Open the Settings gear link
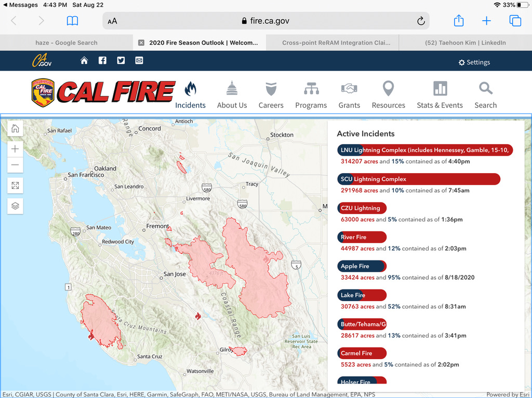The width and height of the screenshot is (532, 398). pos(473,62)
